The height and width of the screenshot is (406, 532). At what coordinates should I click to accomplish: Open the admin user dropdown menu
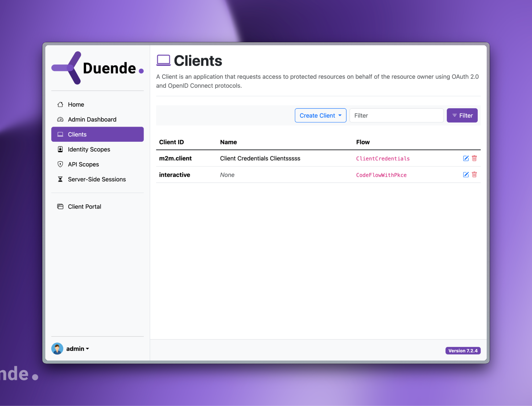(x=77, y=349)
